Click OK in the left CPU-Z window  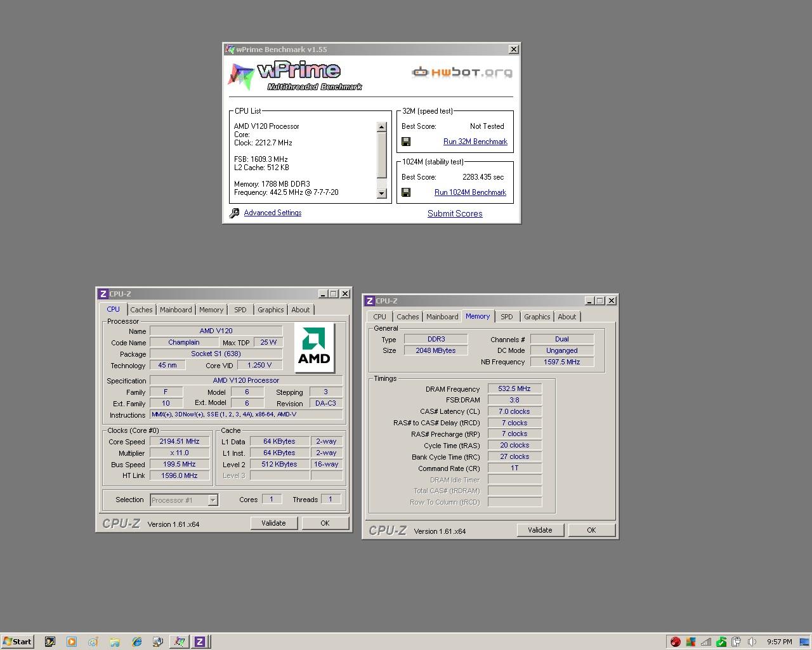point(325,523)
